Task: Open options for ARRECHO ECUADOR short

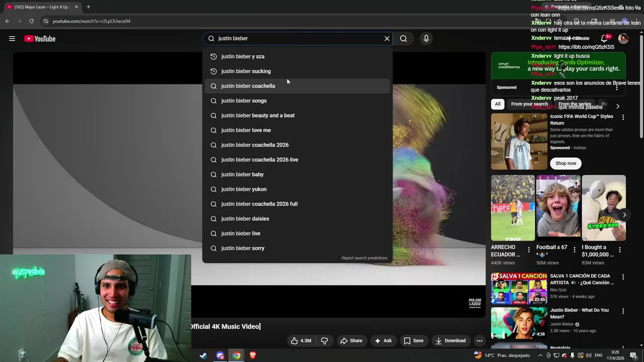Action: [x=529, y=250]
